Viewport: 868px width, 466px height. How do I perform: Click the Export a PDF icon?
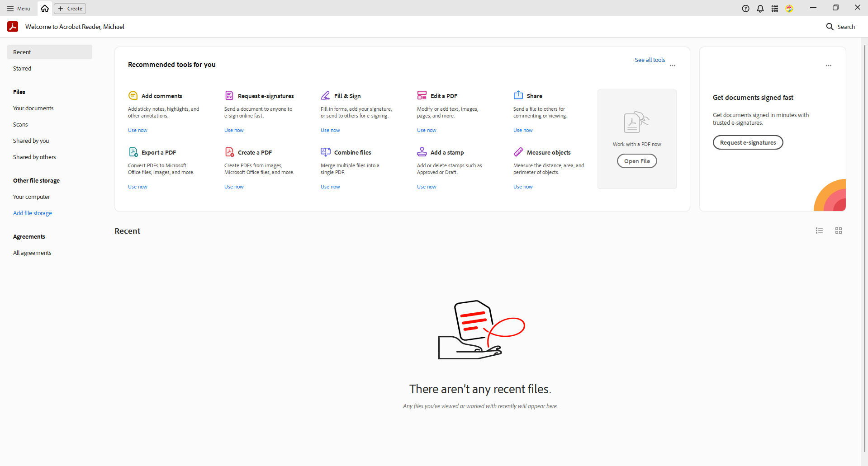133,152
